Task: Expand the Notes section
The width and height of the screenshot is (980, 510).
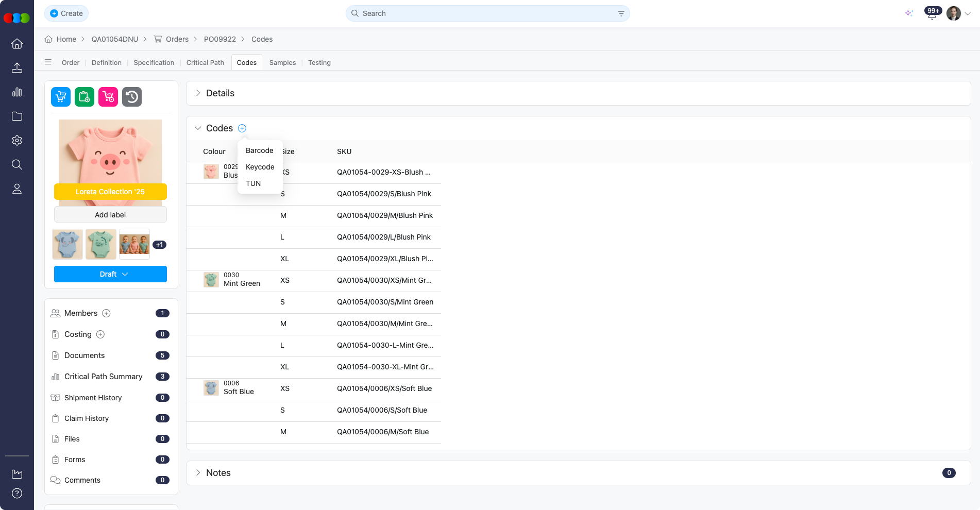Action: 198,472
